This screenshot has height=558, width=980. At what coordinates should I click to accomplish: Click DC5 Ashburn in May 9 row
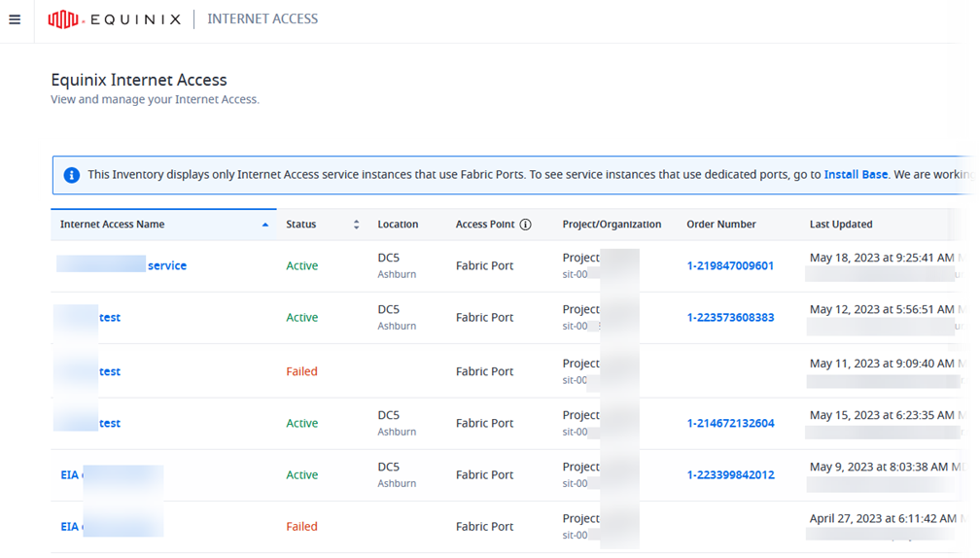point(397,475)
